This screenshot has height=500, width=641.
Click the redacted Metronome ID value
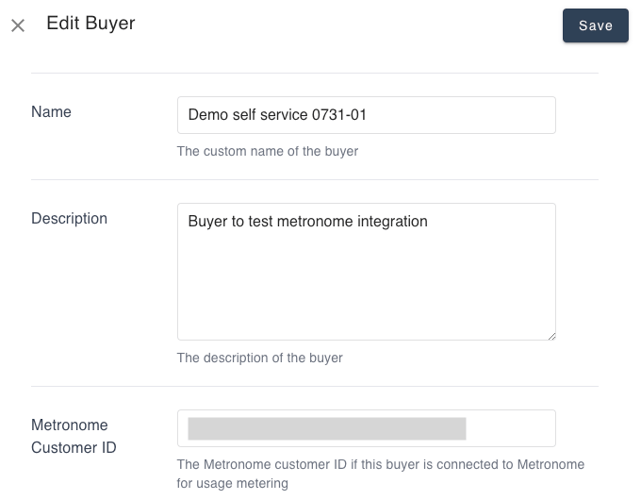(326, 429)
